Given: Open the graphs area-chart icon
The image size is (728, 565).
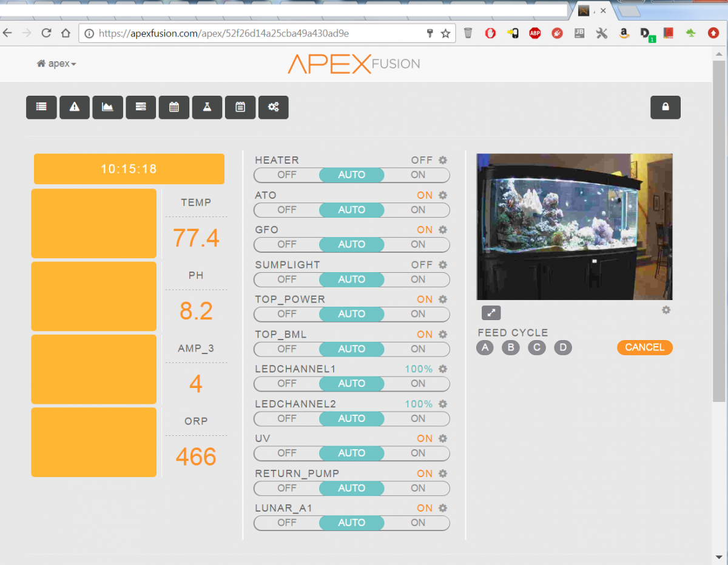Looking at the screenshot, I should click(107, 107).
